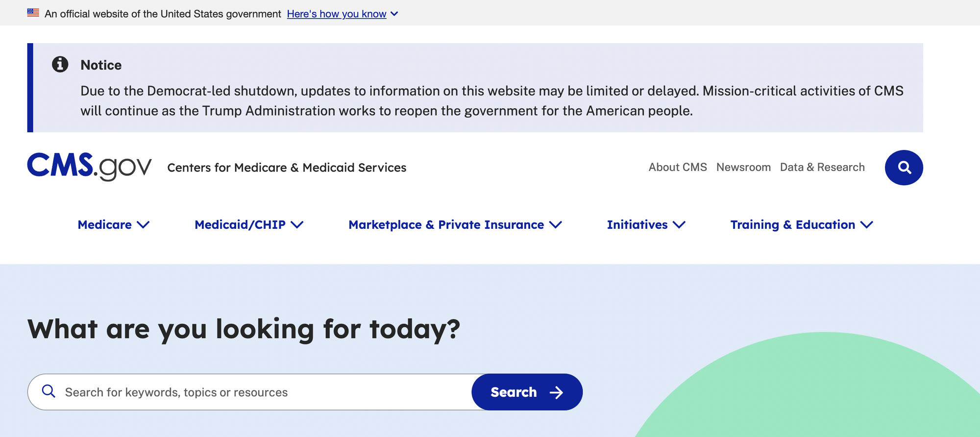Expand the Marketplace & Private Insurance chevron
This screenshot has height=437, width=980.
[x=556, y=225]
